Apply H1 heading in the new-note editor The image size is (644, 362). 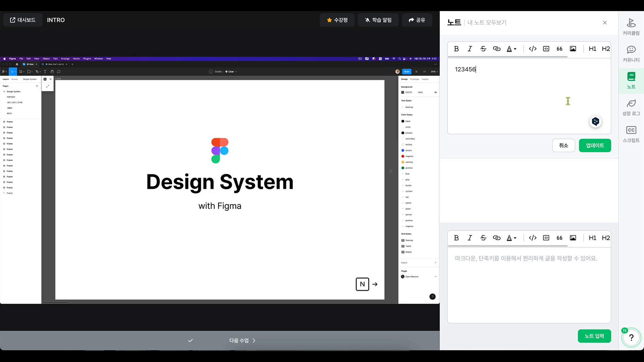pos(592,238)
